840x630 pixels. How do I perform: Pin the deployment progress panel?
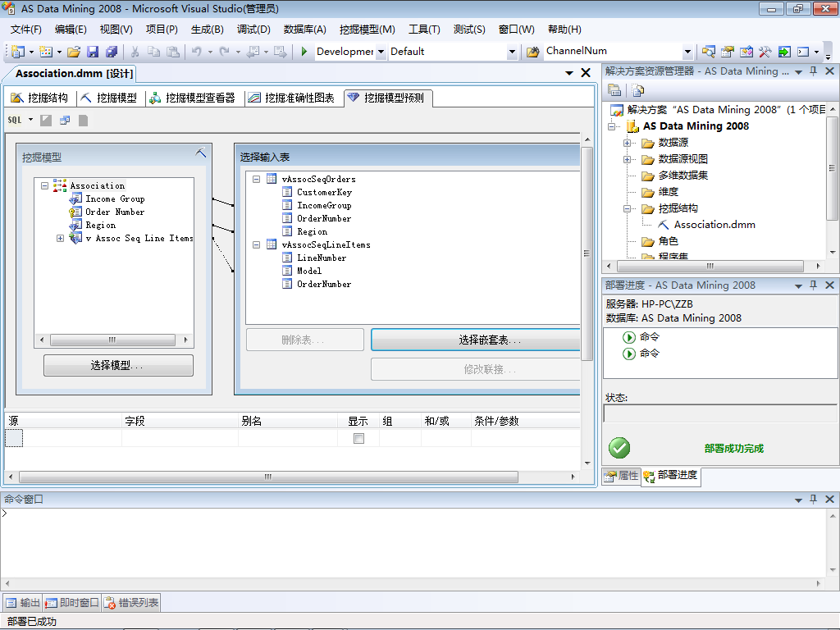pyautogui.click(x=813, y=285)
